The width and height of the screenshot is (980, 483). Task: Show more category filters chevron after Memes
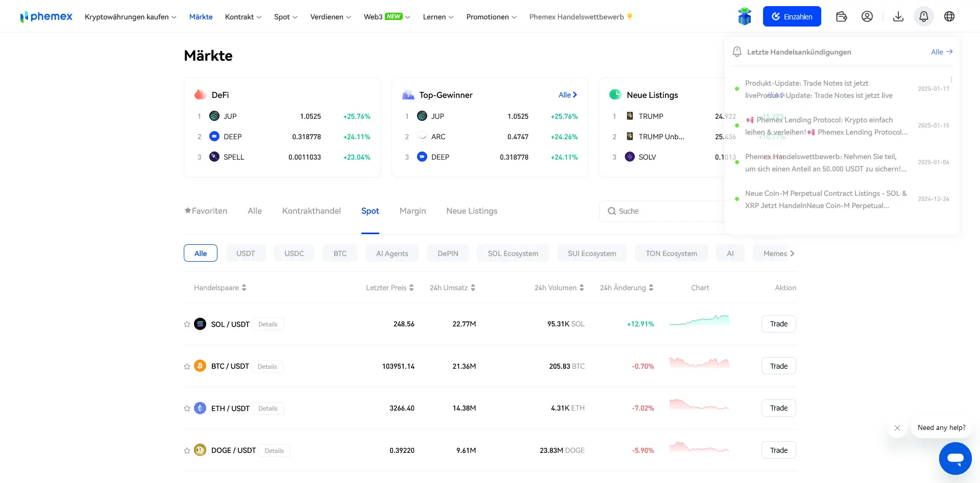pyautogui.click(x=792, y=253)
